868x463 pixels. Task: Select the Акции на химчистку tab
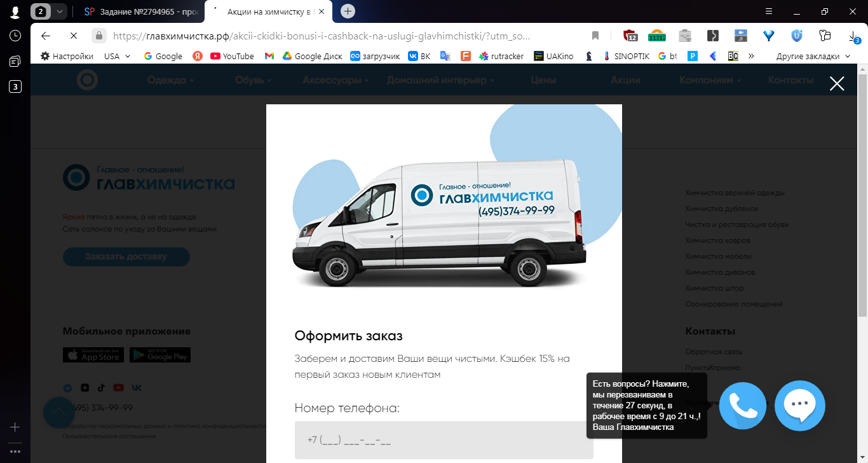click(x=268, y=11)
